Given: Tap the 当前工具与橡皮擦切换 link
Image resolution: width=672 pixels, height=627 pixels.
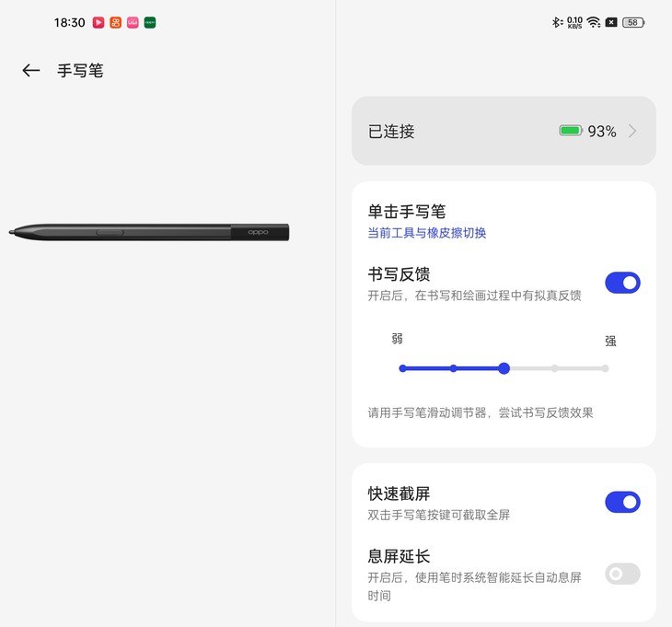Looking at the screenshot, I should coord(427,233).
